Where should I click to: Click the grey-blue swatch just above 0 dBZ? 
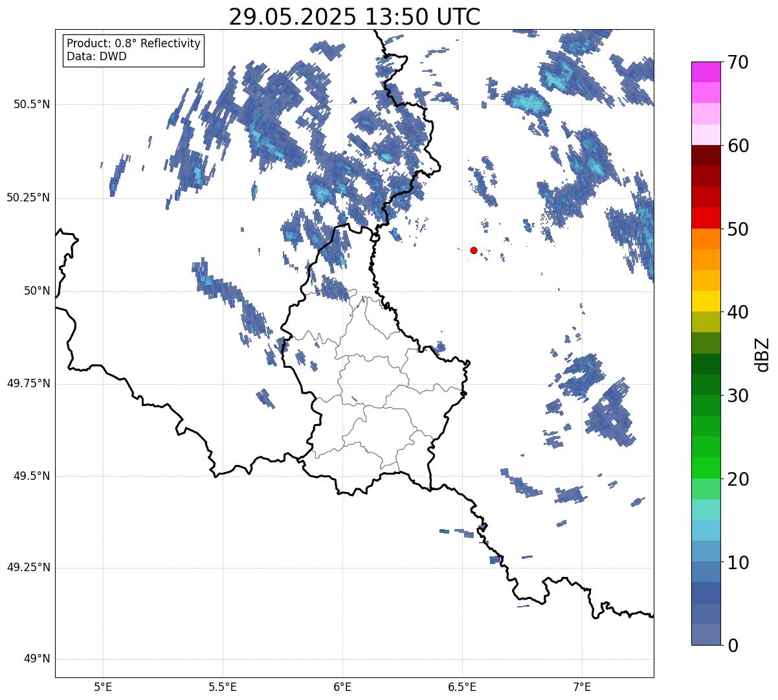[x=706, y=635]
